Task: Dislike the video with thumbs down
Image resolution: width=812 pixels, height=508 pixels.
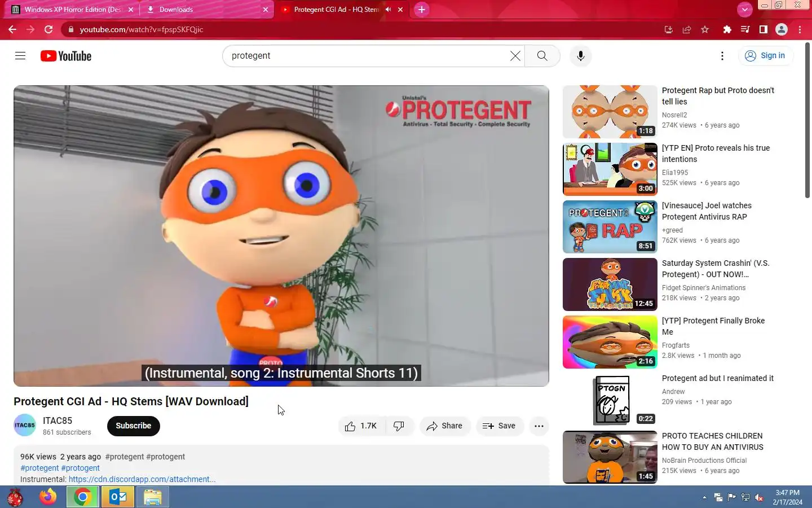Action: point(399,426)
